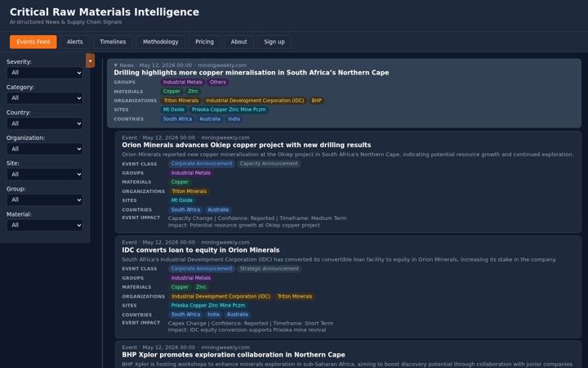This screenshot has height=368, width=588.
Task: Open IDC converts loan to equity headline
Action: pos(201,250)
